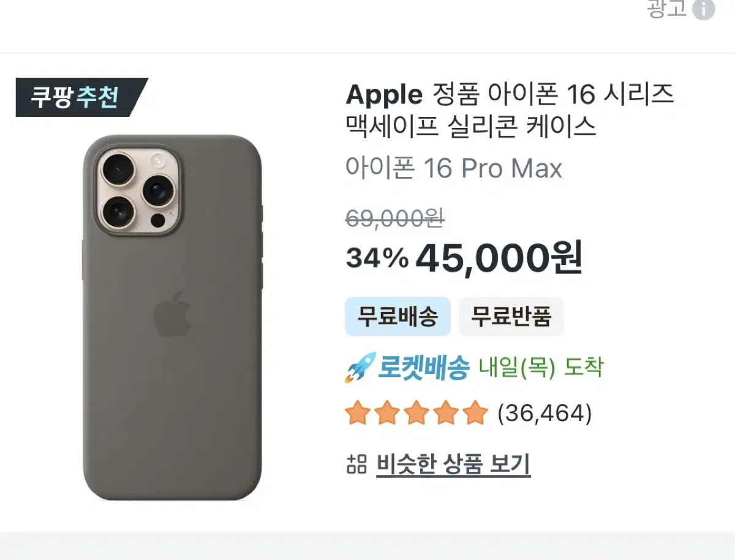Click the five orange star rating

pos(417,414)
